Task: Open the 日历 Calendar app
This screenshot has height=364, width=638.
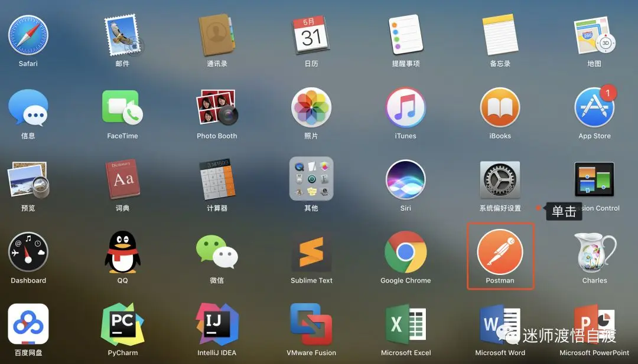Action: click(311, 35)
